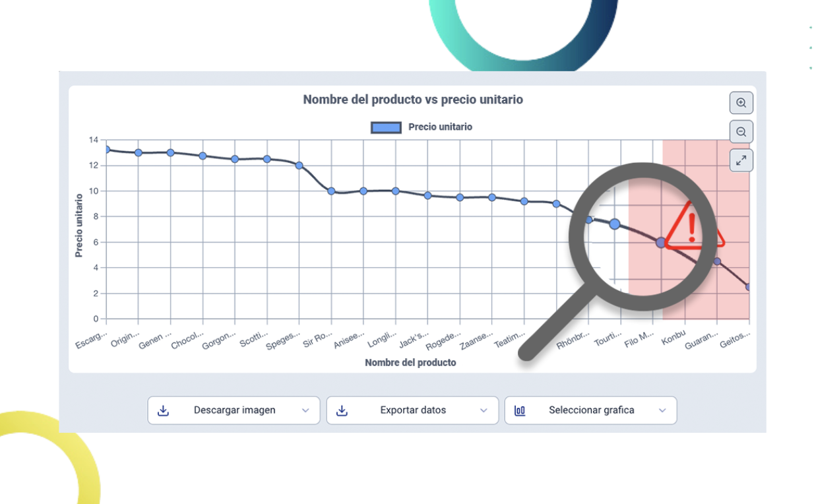Screen dimensions: 814x504
Task: Click the Origin... data point
Action: click(x=139, y=152)
